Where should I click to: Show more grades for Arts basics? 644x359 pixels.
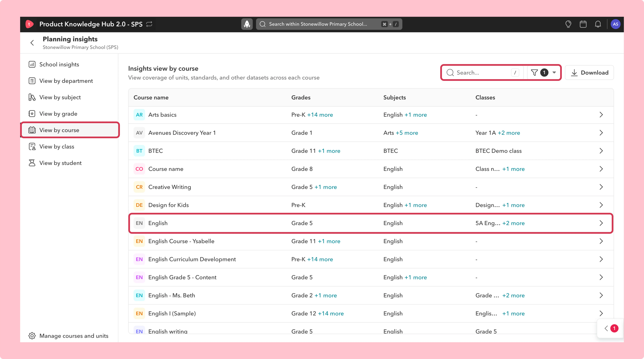[x=320, y=115]
